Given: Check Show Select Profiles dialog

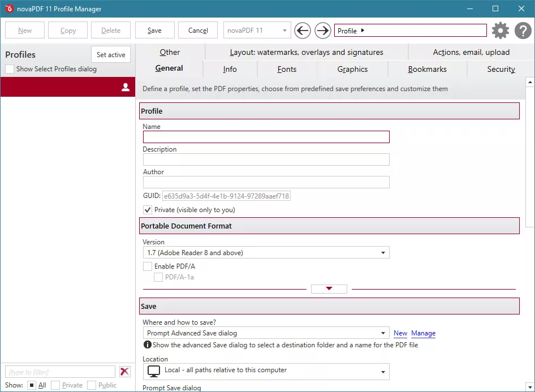Looking at the screenshot, I should [x=9, y=68].
